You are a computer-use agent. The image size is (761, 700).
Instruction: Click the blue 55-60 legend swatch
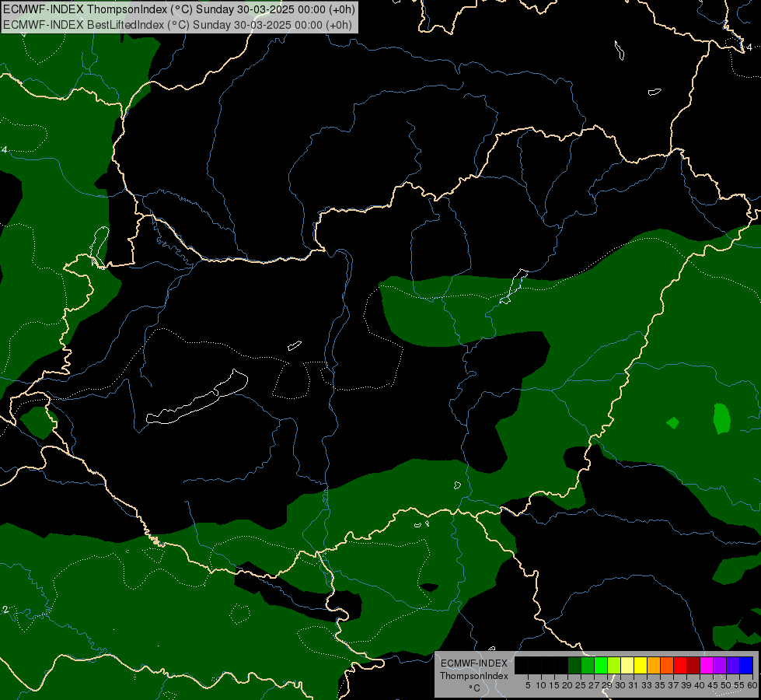pyautogui.click(x=746, y=665)
